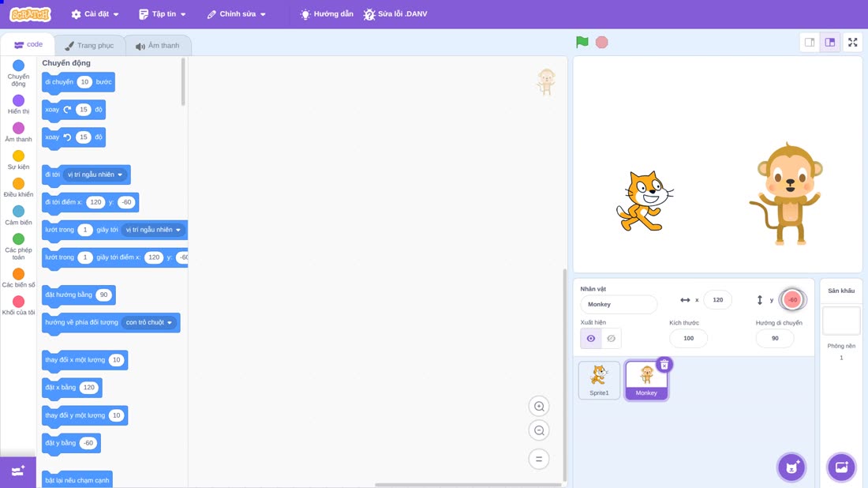868x488 pixels.
Task: Select the Âm thanh block category
Action: tap(18, 133)
